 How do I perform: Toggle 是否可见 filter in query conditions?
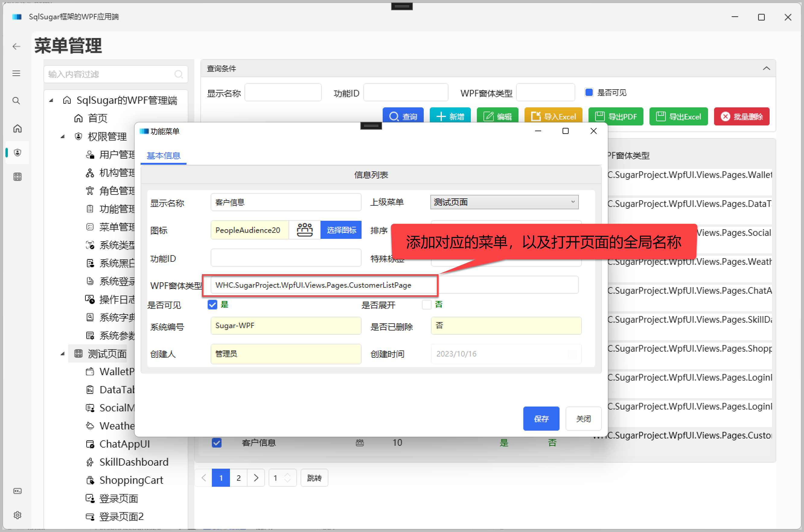point(589,92)
